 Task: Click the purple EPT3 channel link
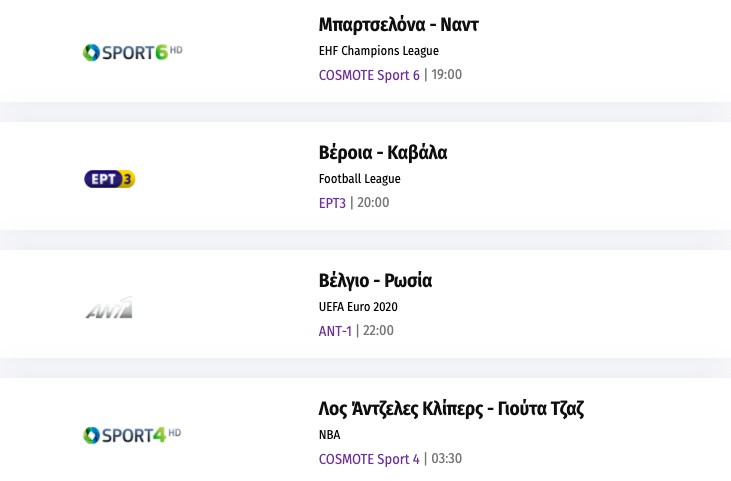tap(332, 203)
